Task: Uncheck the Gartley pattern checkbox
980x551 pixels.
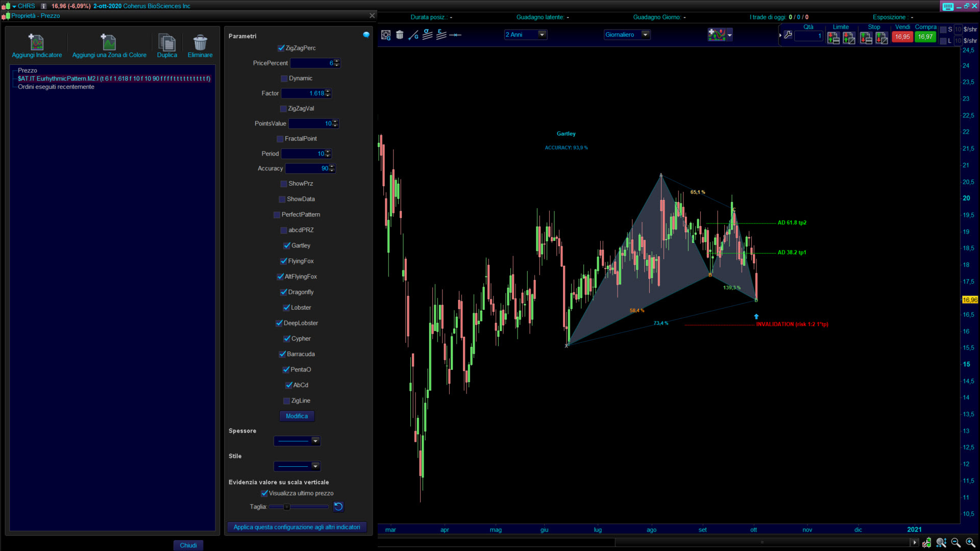Action: [287, 245]
